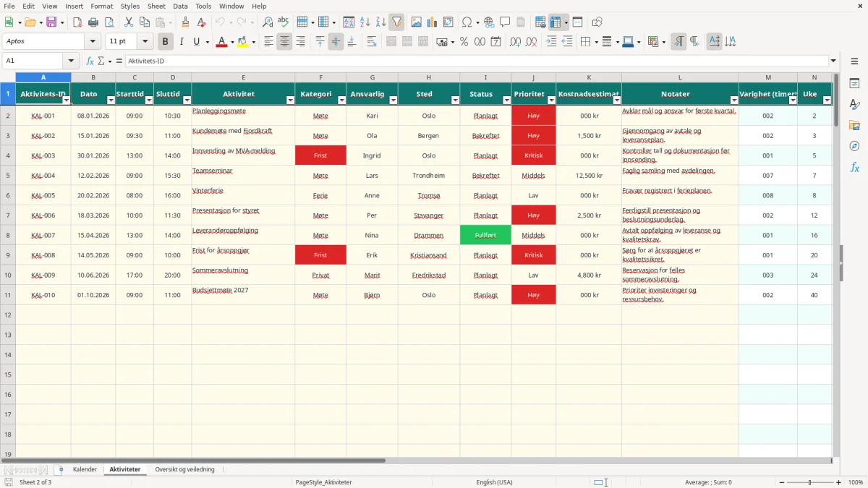The width and height of the screenshot is (868, 488).
Task: Click the zoom in plus button
Action: 838,482
